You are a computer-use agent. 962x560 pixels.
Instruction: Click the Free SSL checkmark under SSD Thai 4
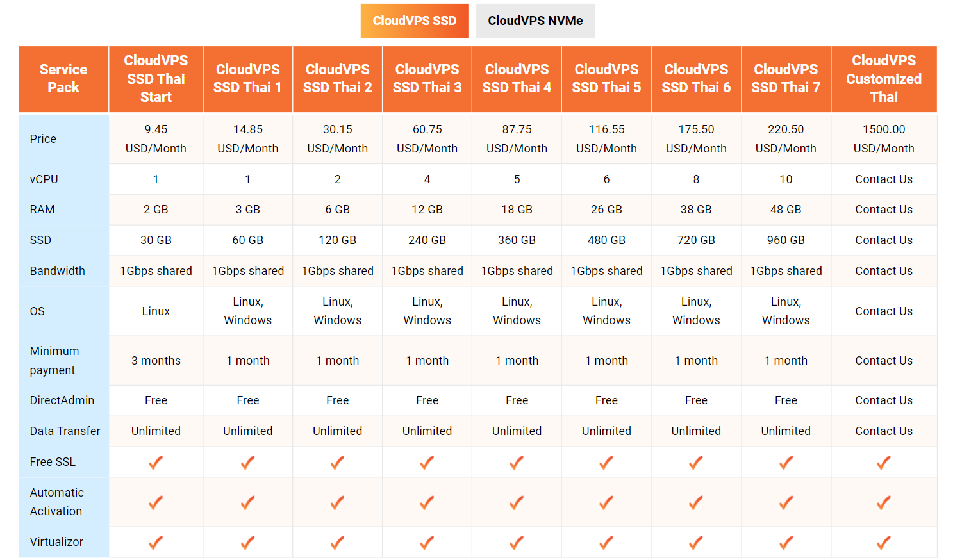[517, 462]
